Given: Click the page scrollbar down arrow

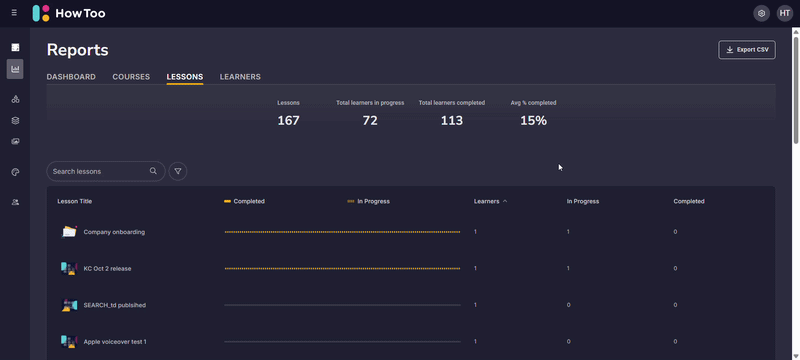Looking at the screenshot, I should click(x=795, y=355).
